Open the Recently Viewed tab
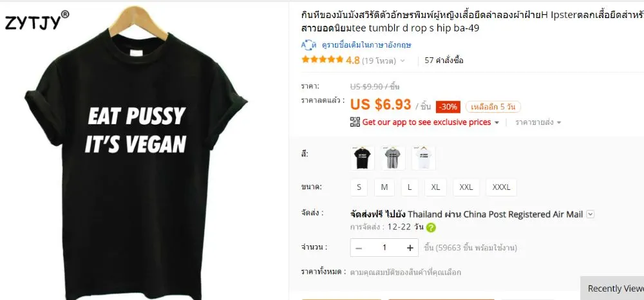644x300 pixels. tap(613, 288)
